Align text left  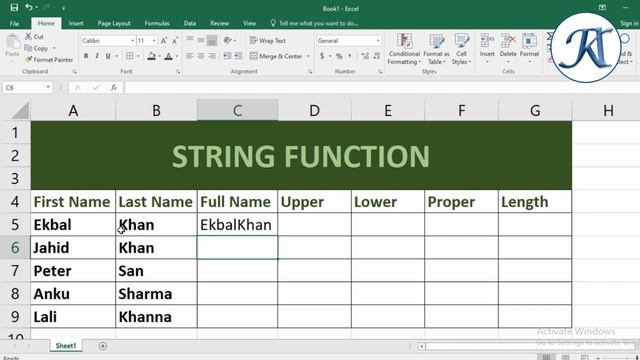click(190, 56)
